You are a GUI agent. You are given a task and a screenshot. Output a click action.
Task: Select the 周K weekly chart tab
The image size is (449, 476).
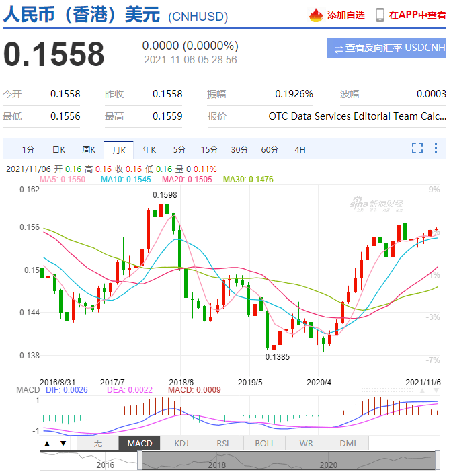(x=89, y=149)
